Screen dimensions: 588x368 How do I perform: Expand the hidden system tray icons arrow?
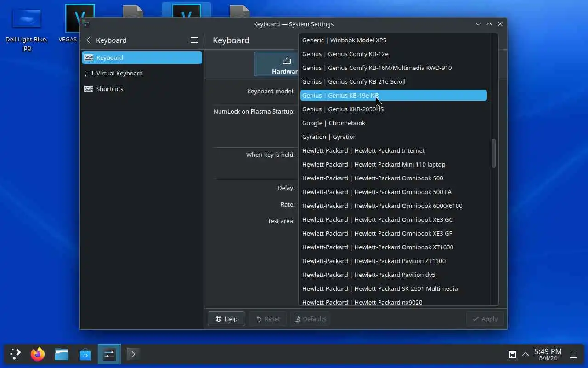tap(526, 354)
